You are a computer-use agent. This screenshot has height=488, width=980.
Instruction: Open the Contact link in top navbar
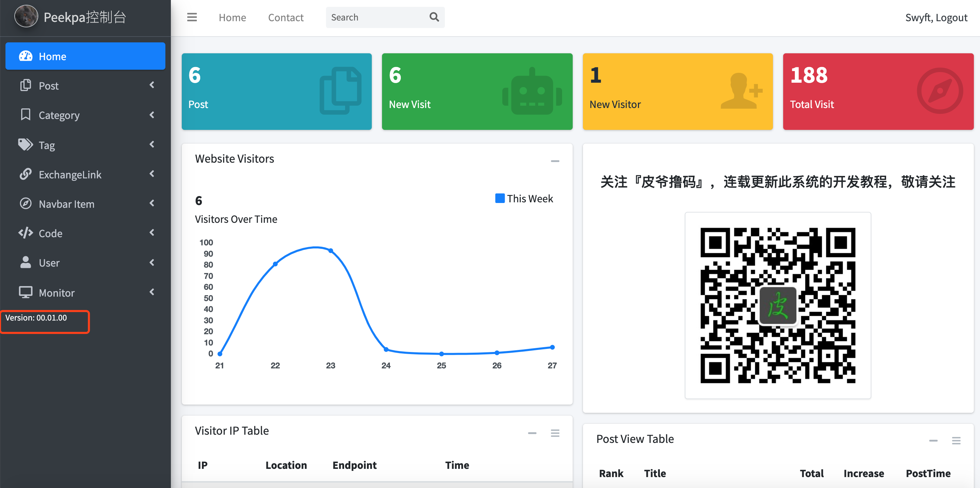tap(286, 17)
